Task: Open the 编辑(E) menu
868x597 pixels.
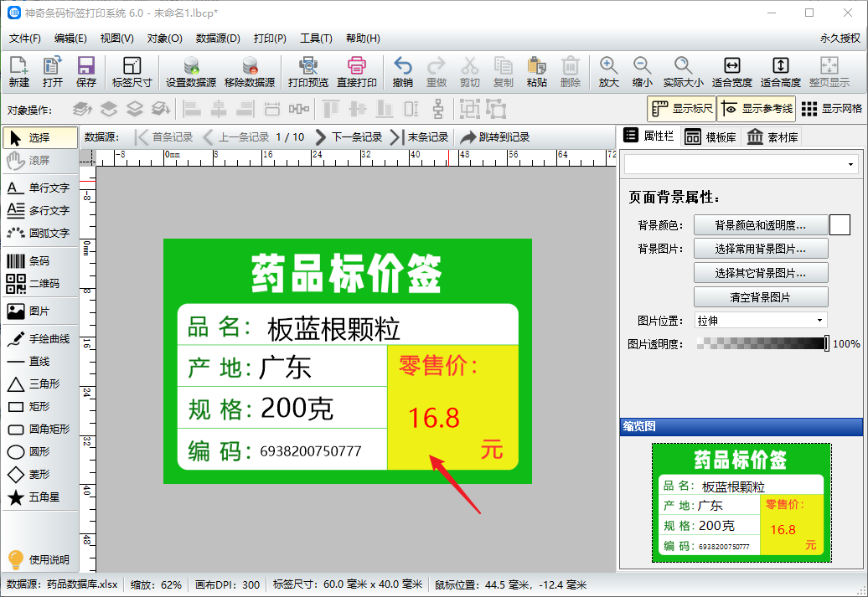Action: [x=70, y=39]
